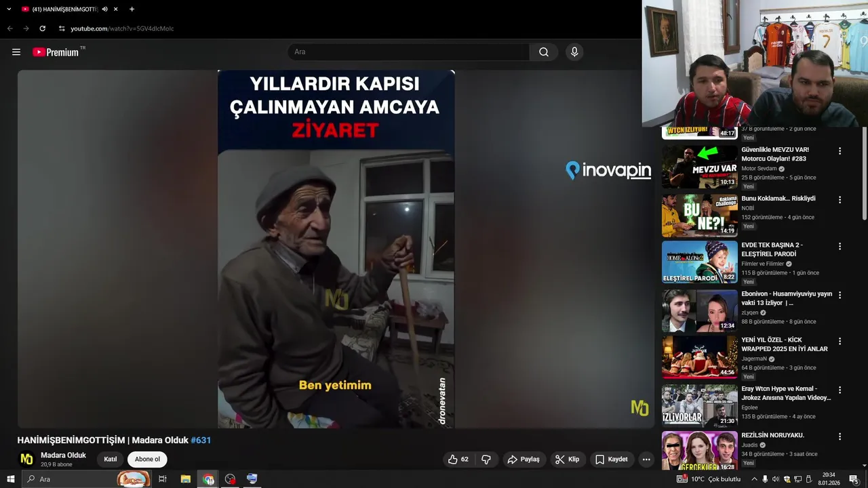The image size is (868, 488).
Task: Expand the tab search dropdown arrow
Action: coord(9,9)
